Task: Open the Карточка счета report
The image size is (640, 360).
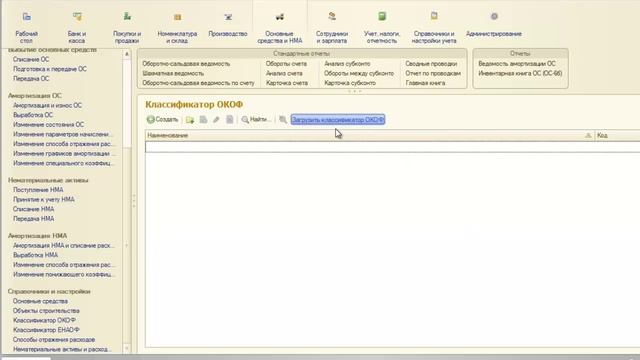Action: [287, 83]
